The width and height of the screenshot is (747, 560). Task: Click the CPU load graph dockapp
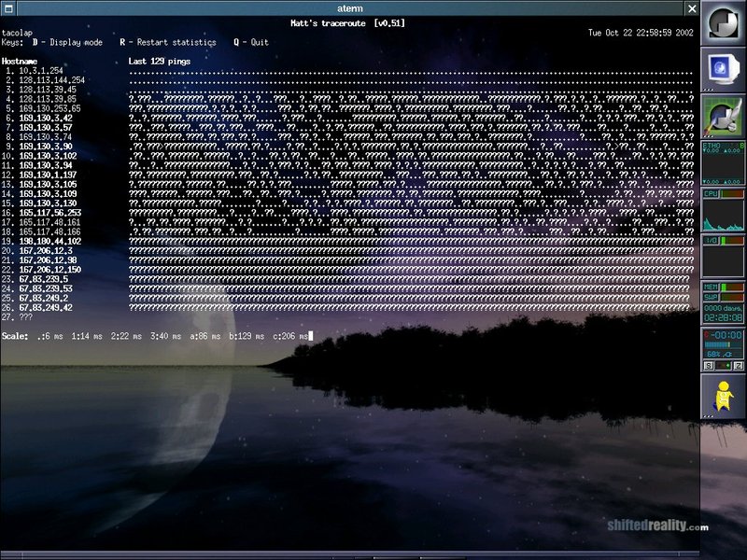pos(723,209)
